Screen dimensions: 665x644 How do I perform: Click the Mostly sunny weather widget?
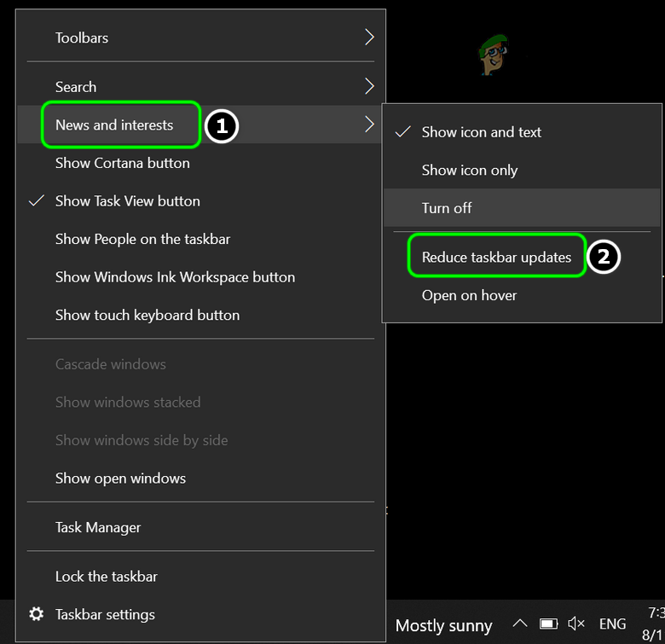pos(444,625)
